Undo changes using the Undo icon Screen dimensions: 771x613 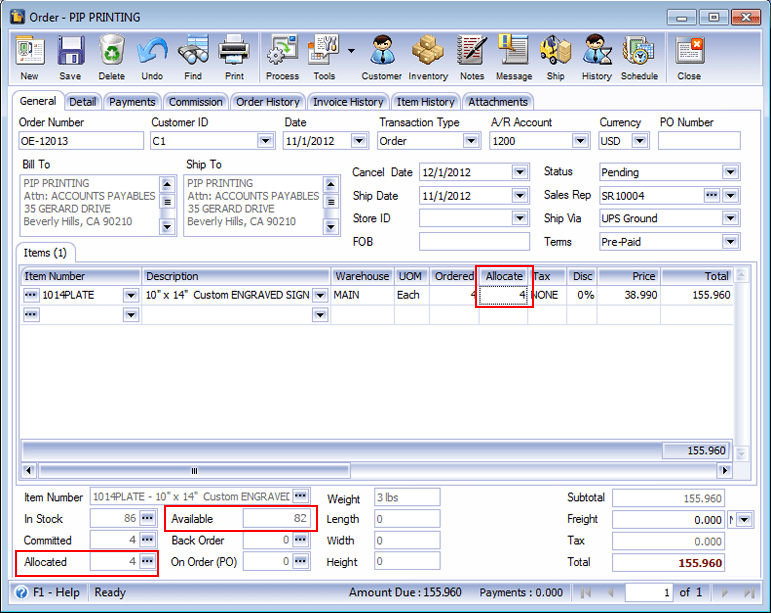click(152, 51)
